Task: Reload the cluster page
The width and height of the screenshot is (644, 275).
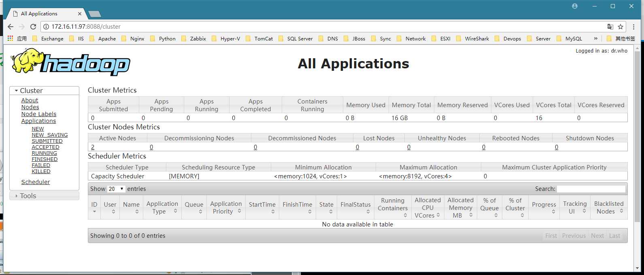Action: (33, 27)
